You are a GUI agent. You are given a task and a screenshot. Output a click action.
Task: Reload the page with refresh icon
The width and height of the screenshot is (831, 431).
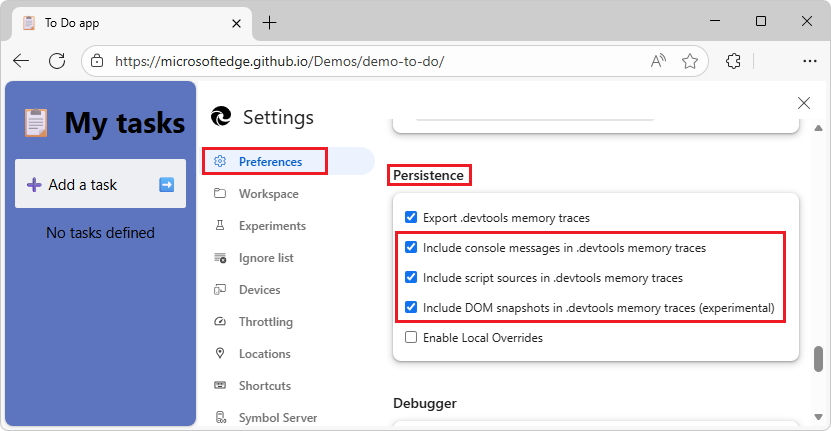(57, 61)
